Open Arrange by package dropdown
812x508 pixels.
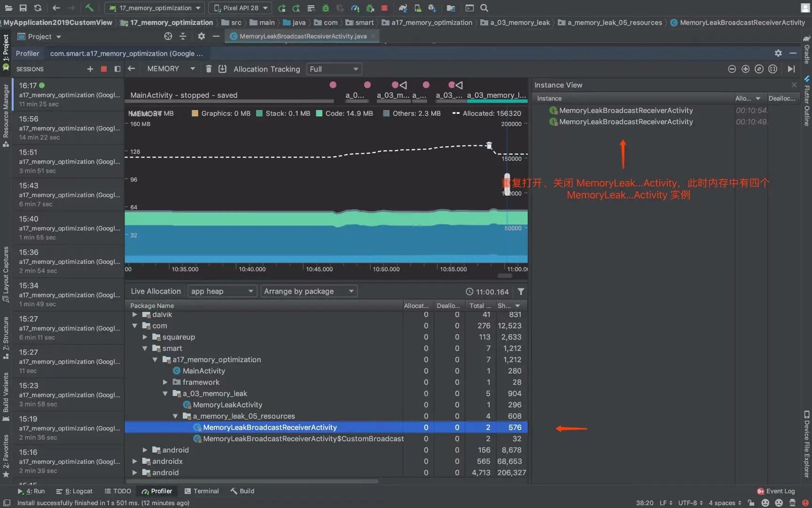(x=309, y=292)
